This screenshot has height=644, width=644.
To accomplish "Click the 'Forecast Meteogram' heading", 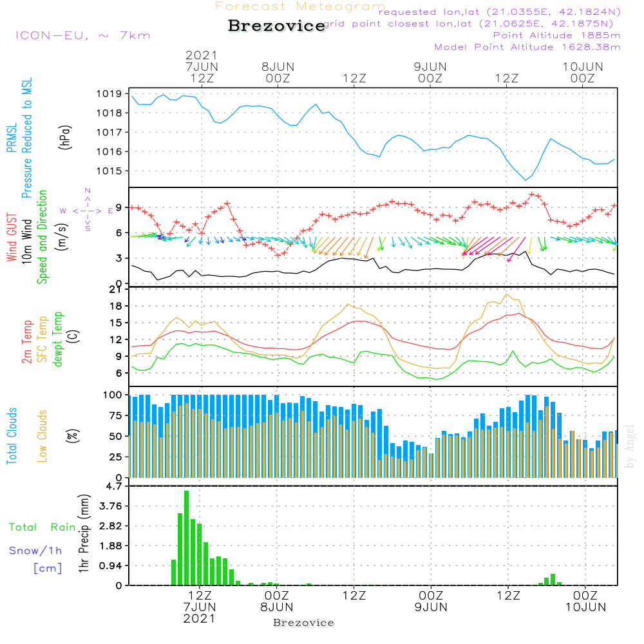I will (x=300, y=6).
